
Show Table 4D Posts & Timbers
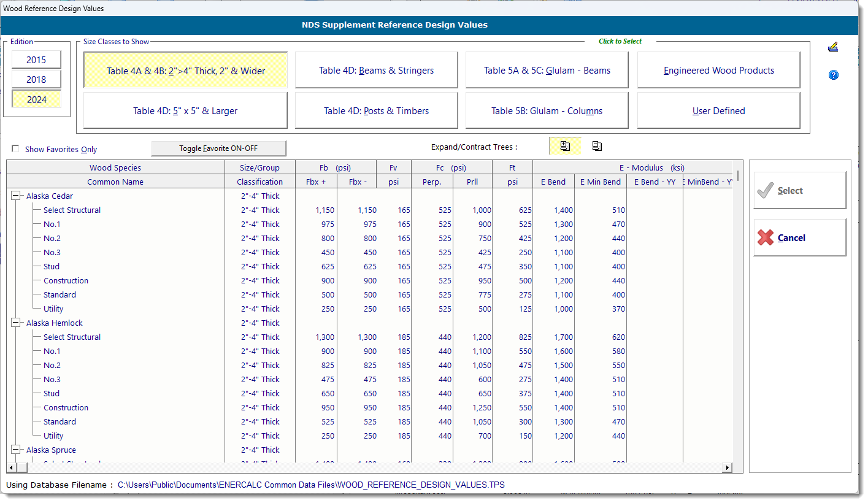coord(376,111)
